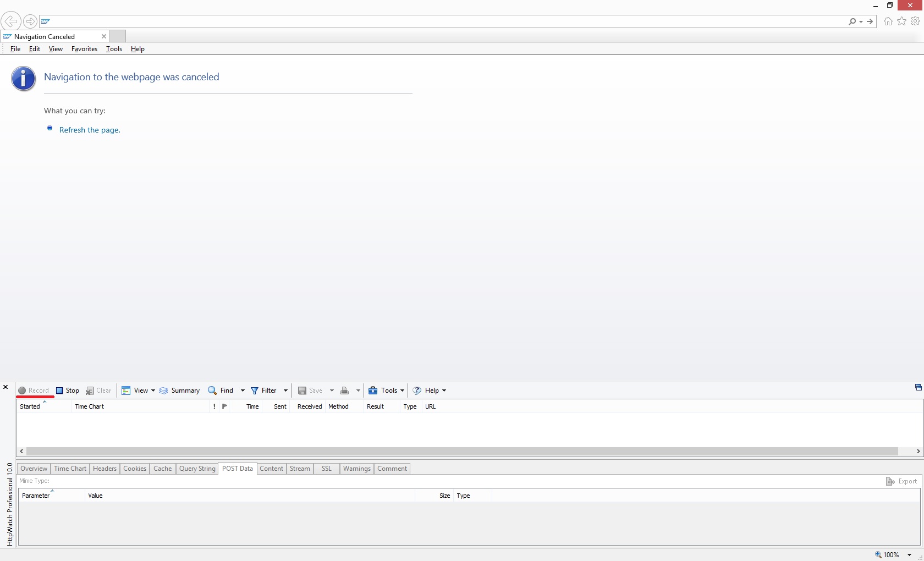Click the HttpWatch print icon
The height and width of the screenshot is (561, 924).
tap(344, 391)
